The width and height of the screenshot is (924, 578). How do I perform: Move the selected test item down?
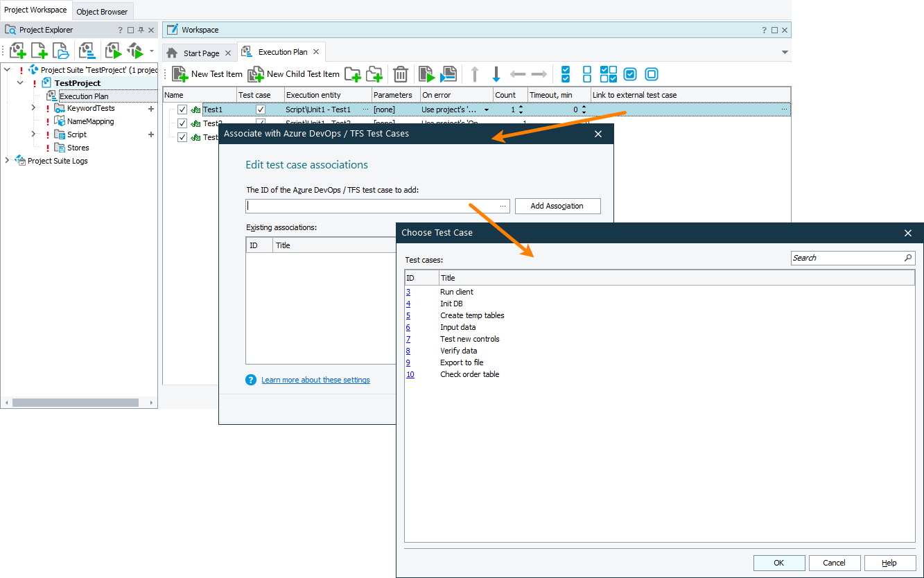pyautogui.click(x=497, y=73)
